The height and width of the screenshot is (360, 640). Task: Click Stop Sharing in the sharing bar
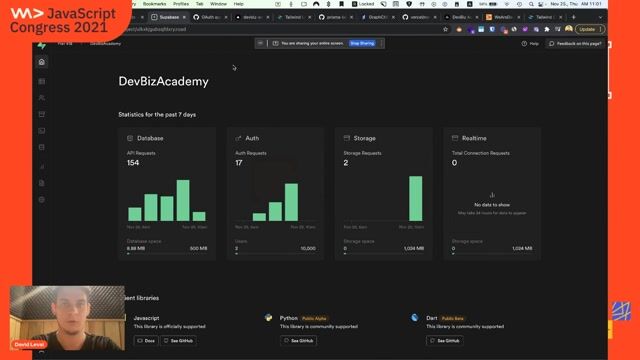click(x=362, y=43)
